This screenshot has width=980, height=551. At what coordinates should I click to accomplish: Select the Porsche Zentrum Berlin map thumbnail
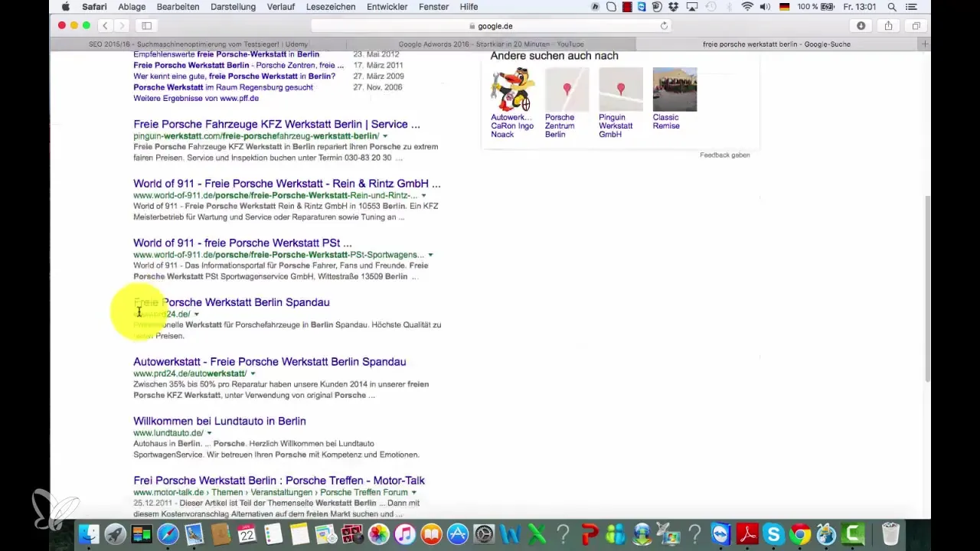point(567,90)
